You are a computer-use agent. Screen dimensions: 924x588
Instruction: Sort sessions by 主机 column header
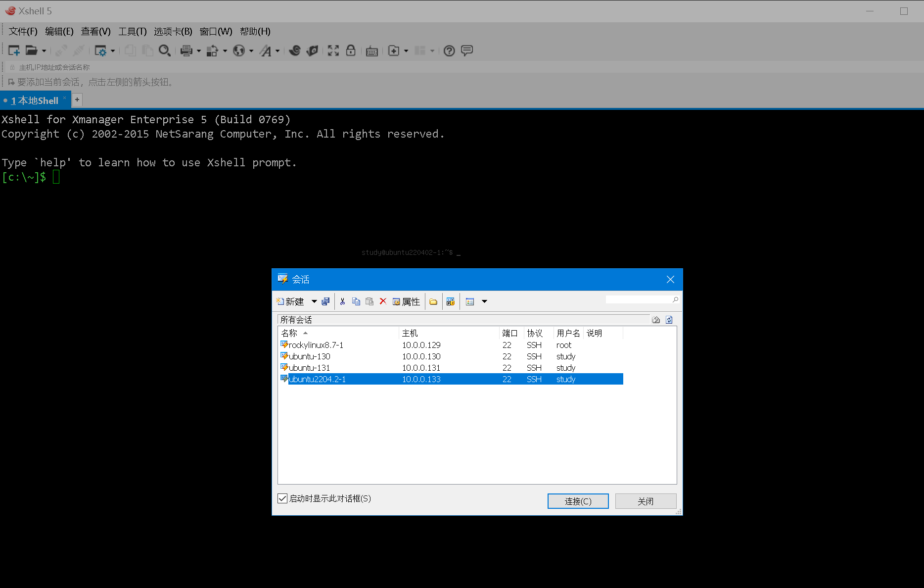[449, 333]
